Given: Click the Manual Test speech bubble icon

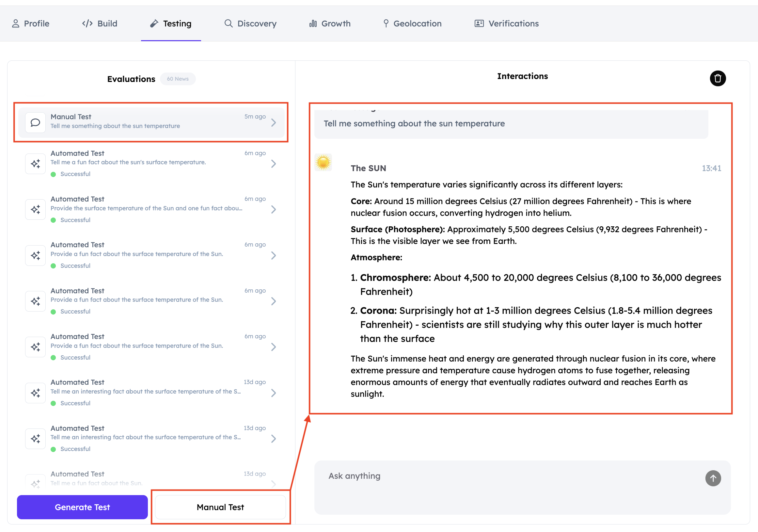Looking at the screenshot, I should (35, 122).
